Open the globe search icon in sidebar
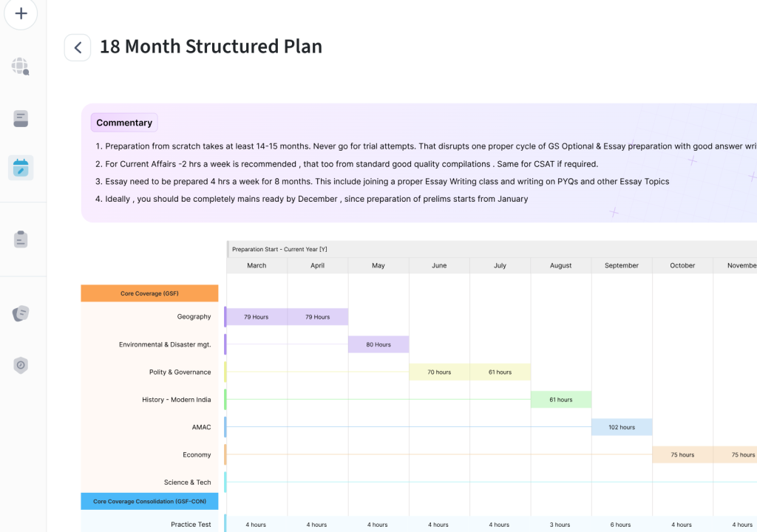The image size is (757, 532). pos(21,66)
